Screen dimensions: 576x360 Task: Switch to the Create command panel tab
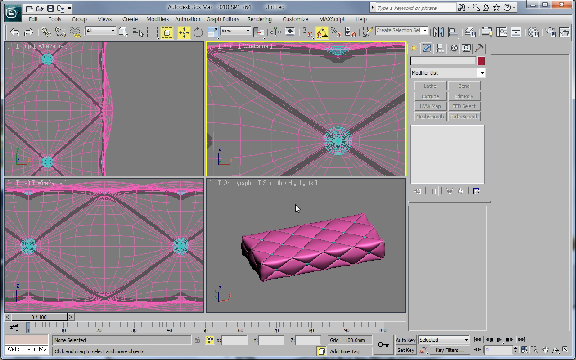414,48
